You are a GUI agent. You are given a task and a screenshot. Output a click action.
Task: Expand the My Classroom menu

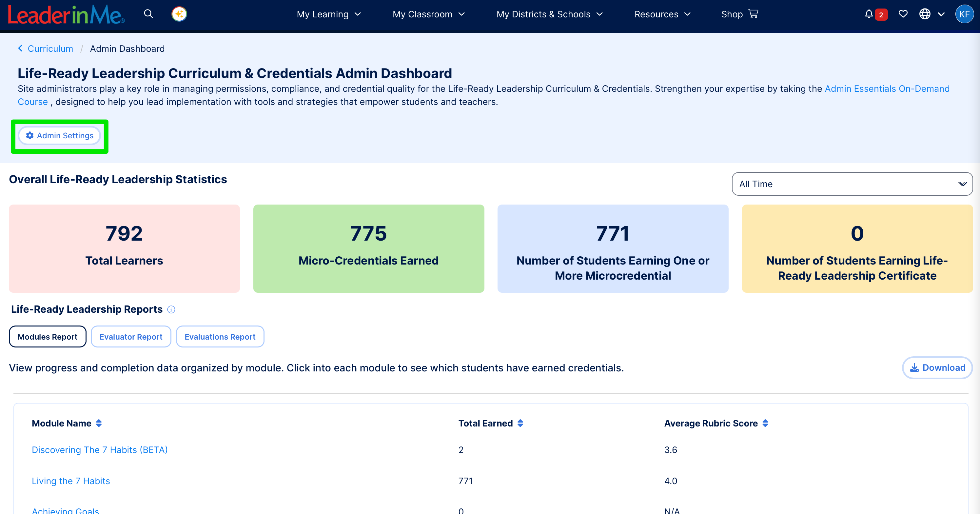click(429, 14)
